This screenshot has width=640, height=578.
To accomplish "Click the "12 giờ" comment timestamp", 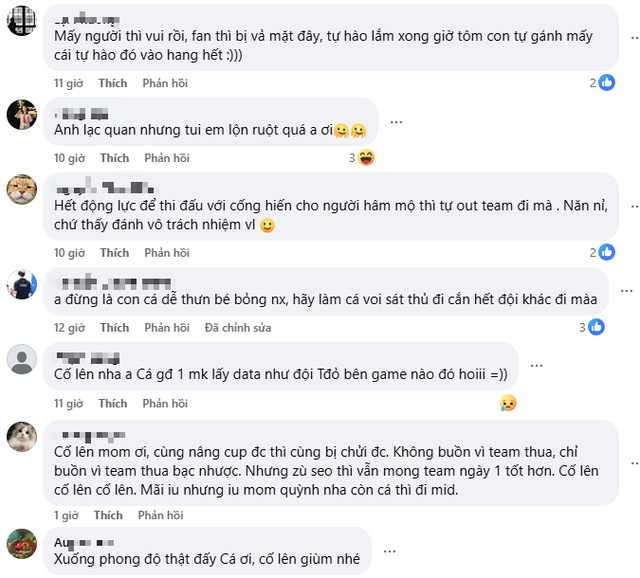I will (x=69, y=328).
